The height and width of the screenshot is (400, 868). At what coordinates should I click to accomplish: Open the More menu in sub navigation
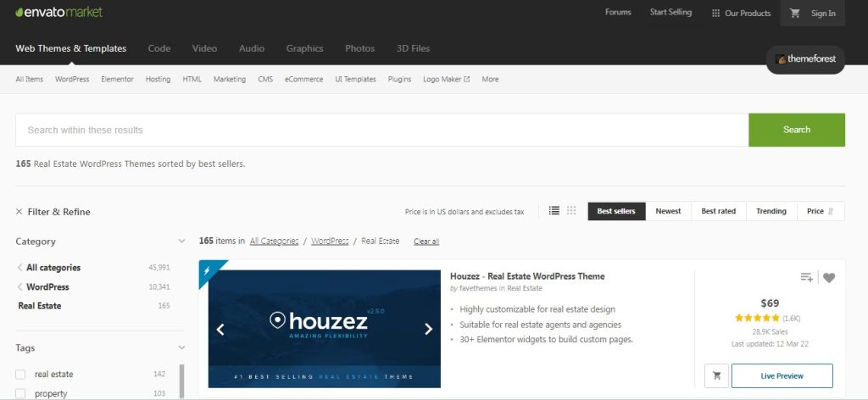(x=490, y=79)
